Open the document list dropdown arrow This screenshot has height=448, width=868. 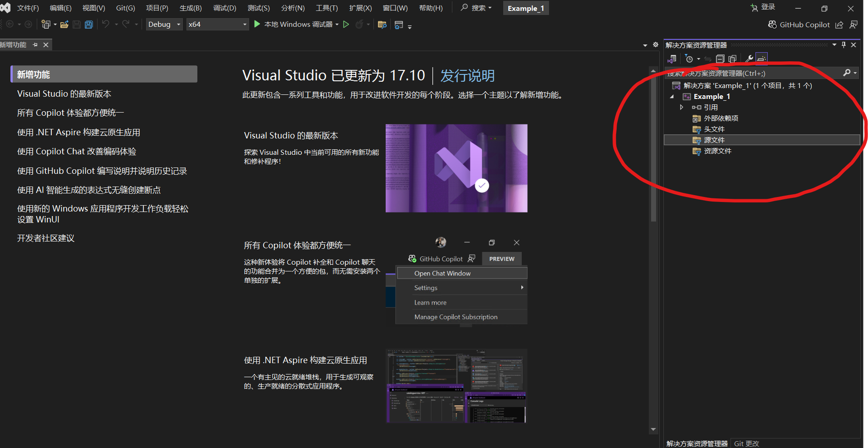(645, 45)
